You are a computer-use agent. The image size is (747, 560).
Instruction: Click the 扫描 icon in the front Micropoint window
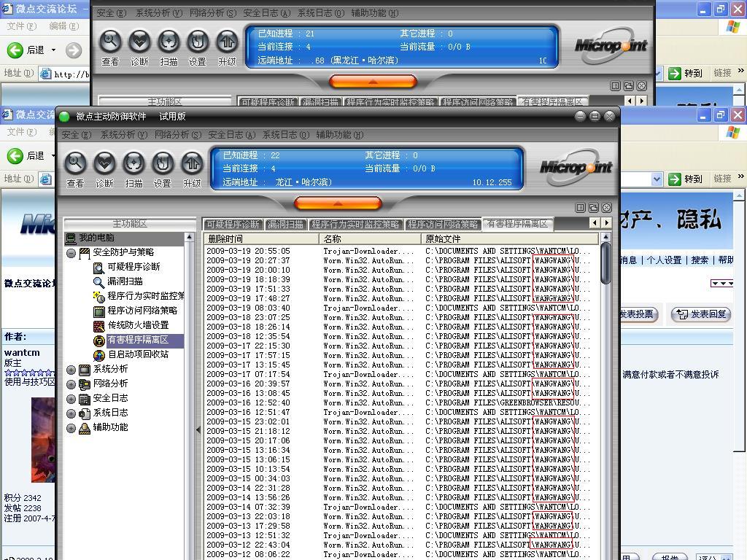[x=134, y=163]
